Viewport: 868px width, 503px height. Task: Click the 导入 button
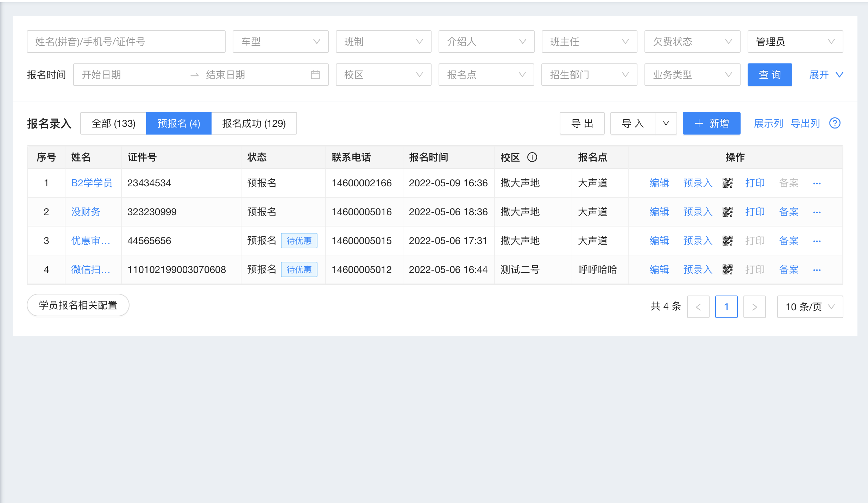(x=633, y=123)
